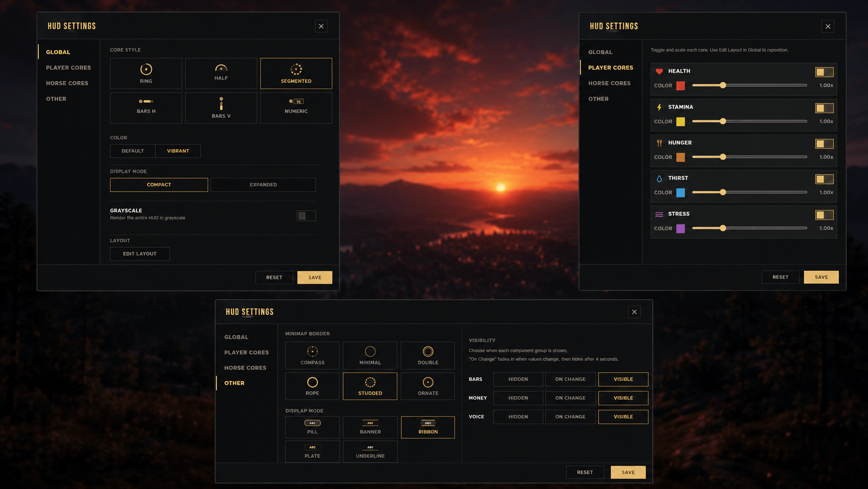This screenshot has height=489, width=868.
Task: Set color mode to Vibrant
Action: (x=178, y=151)
